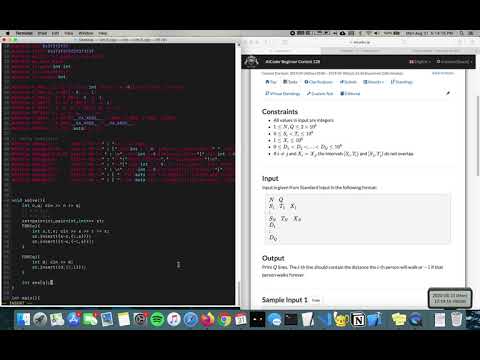Click the AtCoder logo in header
The width and height of the screenshot is (480, 360).
click(251, 61)
